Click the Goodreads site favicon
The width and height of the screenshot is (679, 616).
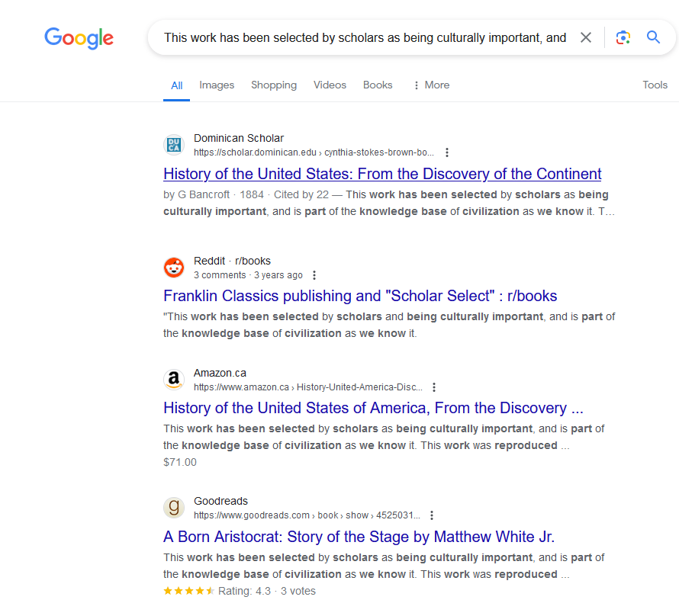pos(174,508)
